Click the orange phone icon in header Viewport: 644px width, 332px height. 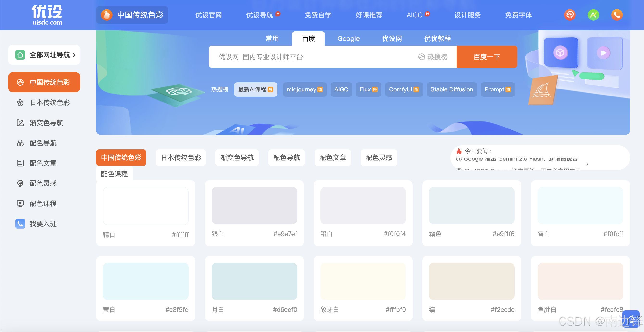(617, 15)
